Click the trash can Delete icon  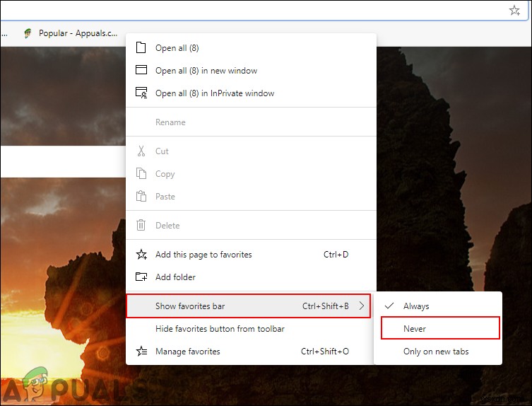point(141,225)
